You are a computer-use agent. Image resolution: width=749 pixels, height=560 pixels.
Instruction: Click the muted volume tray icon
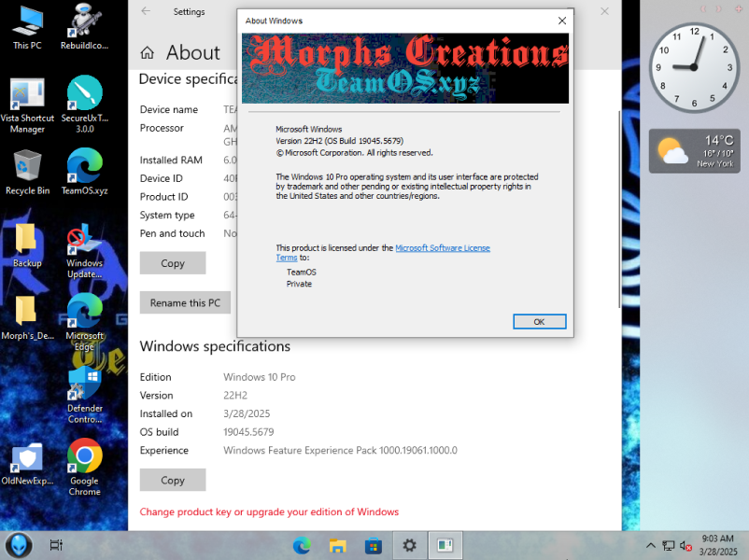coord(685,545)
